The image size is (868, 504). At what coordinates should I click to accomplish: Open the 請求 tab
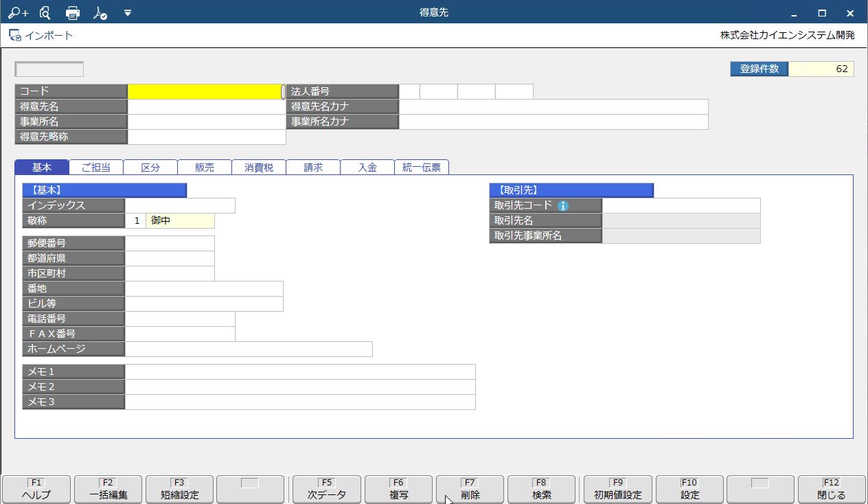tap(313, 167)
